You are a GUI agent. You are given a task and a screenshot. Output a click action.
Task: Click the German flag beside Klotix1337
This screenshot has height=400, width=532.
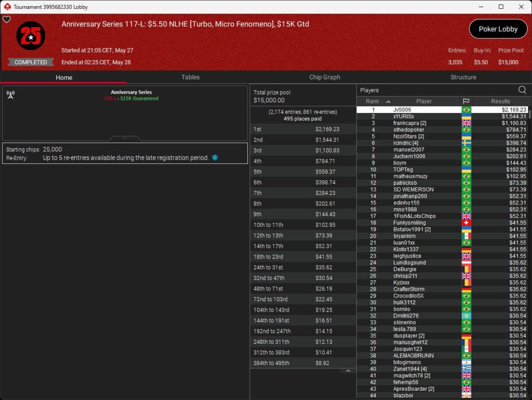point(466,249)
